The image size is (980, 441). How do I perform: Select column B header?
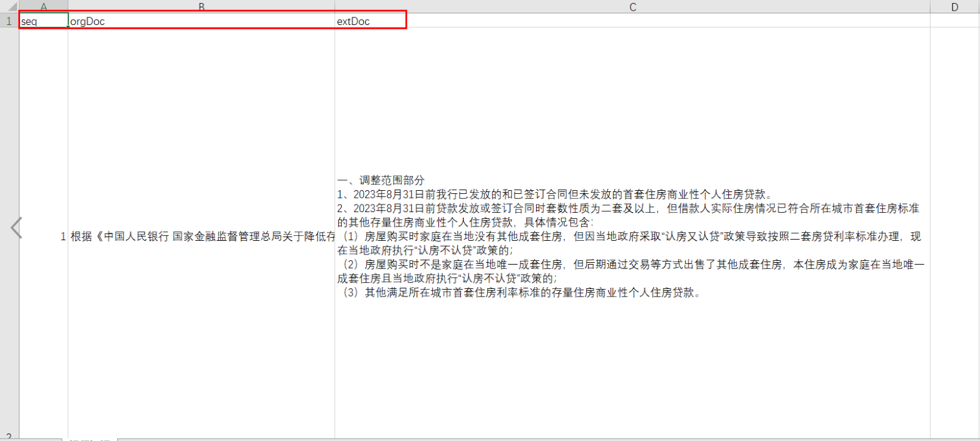[x=201, y=6]
